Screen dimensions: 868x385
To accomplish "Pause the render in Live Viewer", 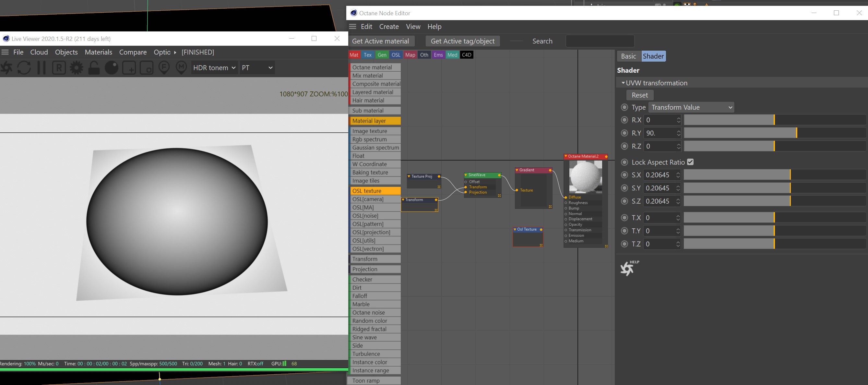I will (42, 68).
